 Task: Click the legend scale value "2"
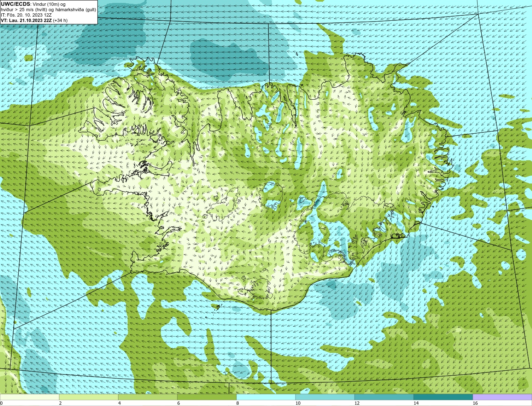click(x=60, y=403)
